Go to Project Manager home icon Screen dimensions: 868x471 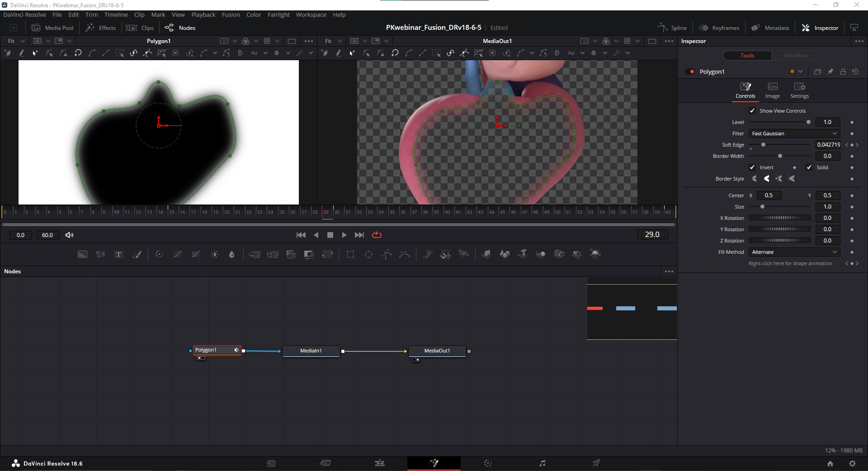pyautogui.click(x=830, y=463)
